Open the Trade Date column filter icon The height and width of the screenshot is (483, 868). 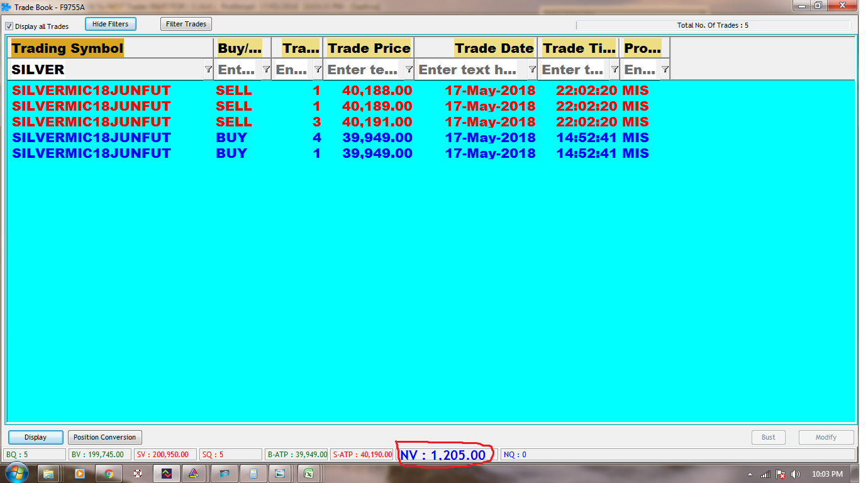pos(532,69)
